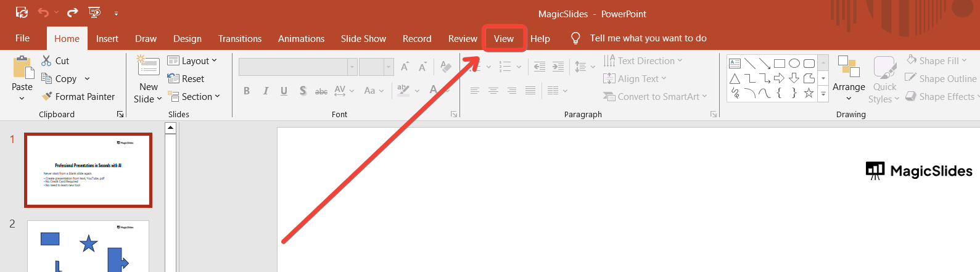980x272 pixels.
Task: Open the Font dialog launcher
Action: (454, 114)
